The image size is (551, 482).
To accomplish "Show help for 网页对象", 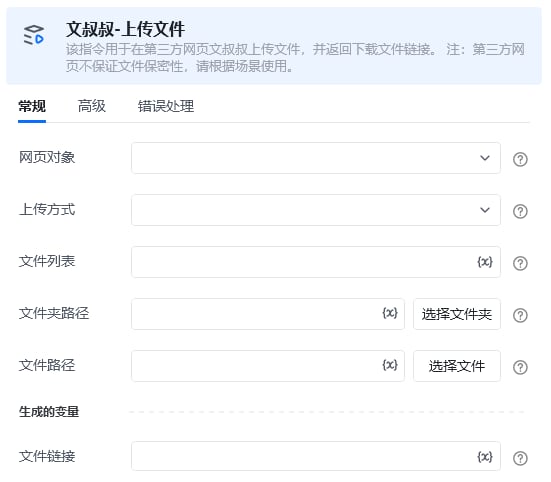I will tap(520, 159).
